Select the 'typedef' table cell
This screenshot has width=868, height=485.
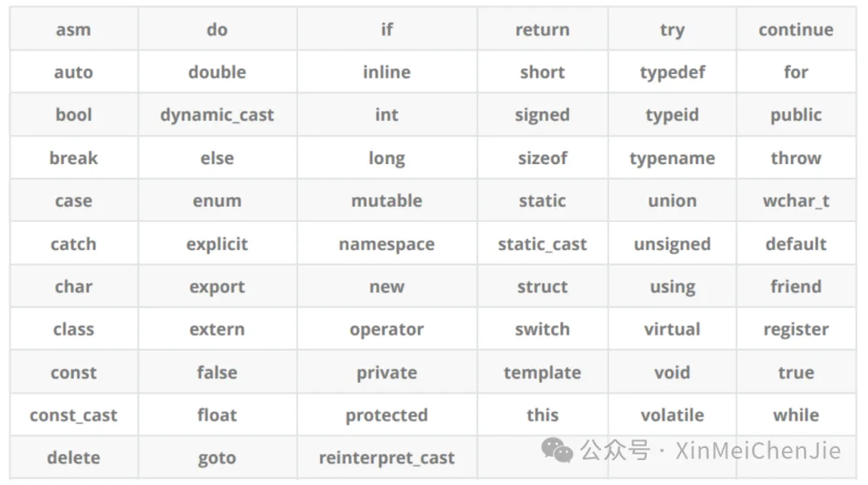tap(672, 72)
